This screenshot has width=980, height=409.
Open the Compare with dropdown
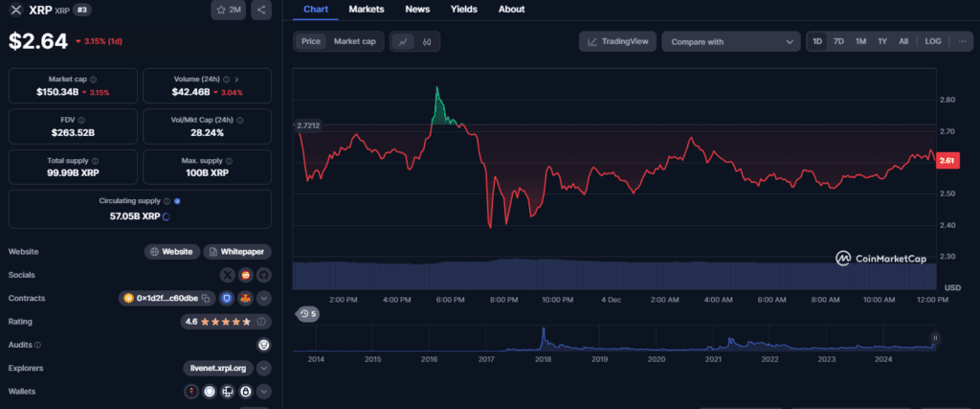[730, 42]
